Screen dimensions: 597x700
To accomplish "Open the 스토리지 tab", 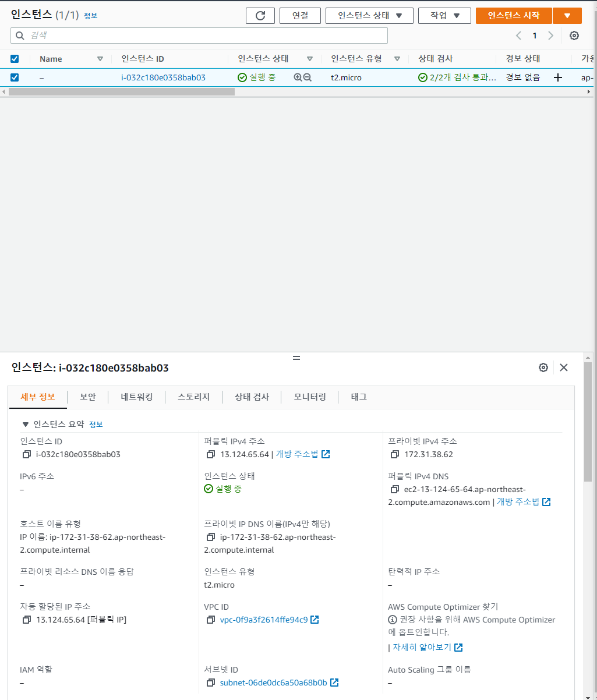I will coord(194,397).
